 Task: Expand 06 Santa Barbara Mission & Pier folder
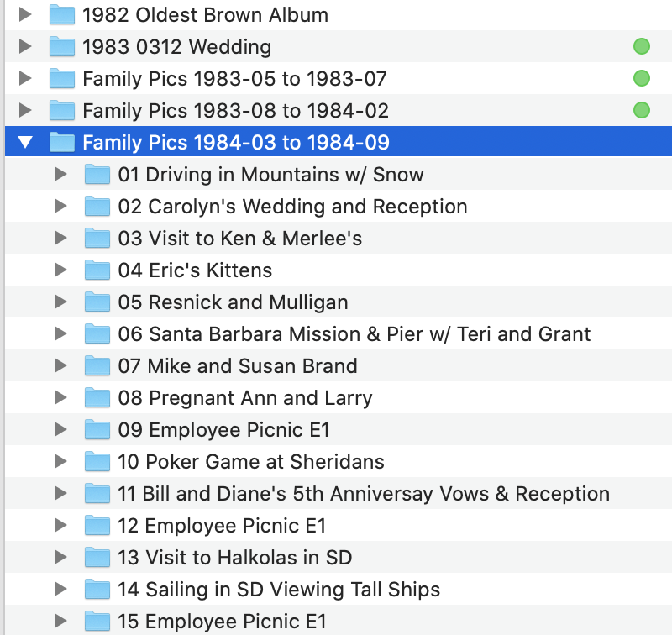(x=60, y=334)
